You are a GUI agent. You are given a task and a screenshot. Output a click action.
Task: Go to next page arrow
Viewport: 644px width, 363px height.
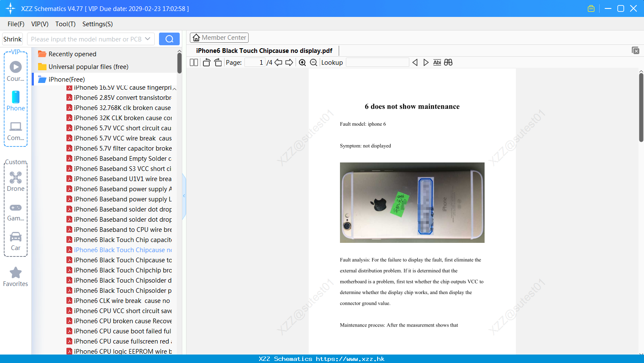289,63
